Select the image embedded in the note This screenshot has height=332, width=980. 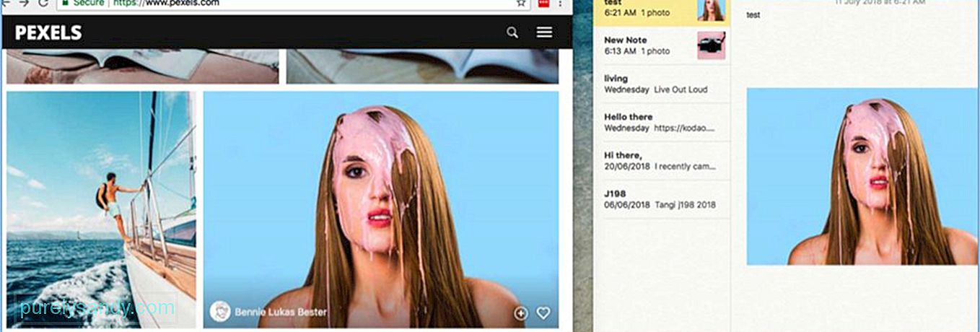click(x=862, y=176)
